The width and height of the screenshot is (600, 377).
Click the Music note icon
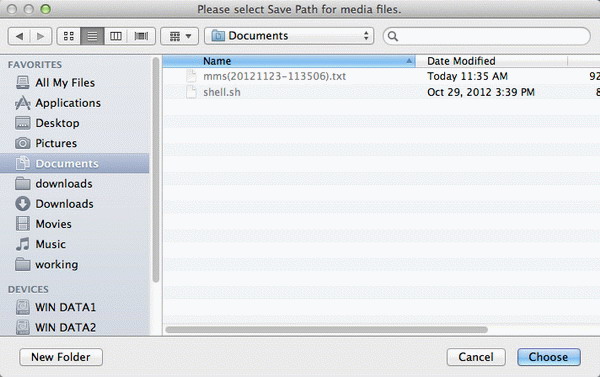click(23, 244)
